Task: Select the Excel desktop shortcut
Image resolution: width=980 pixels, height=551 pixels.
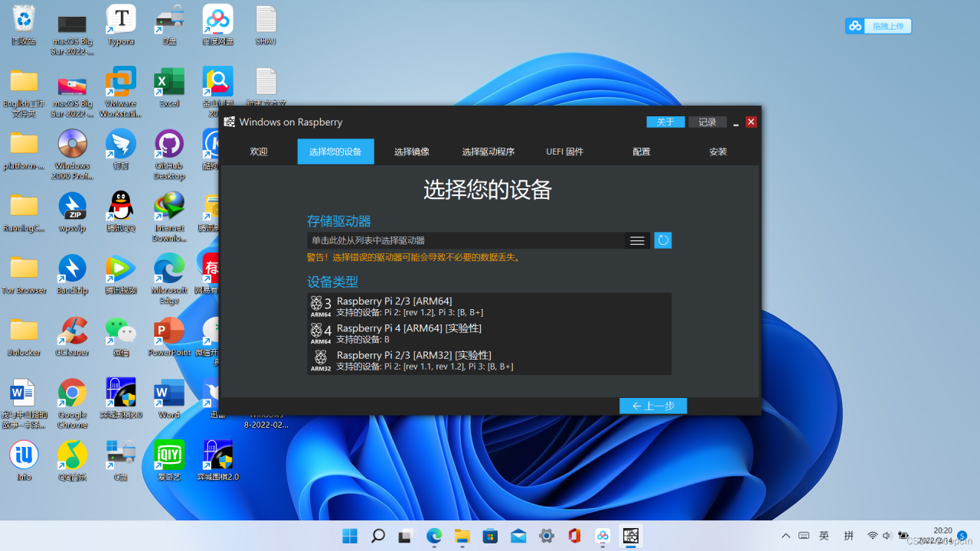Action: (x=169, y=87)
